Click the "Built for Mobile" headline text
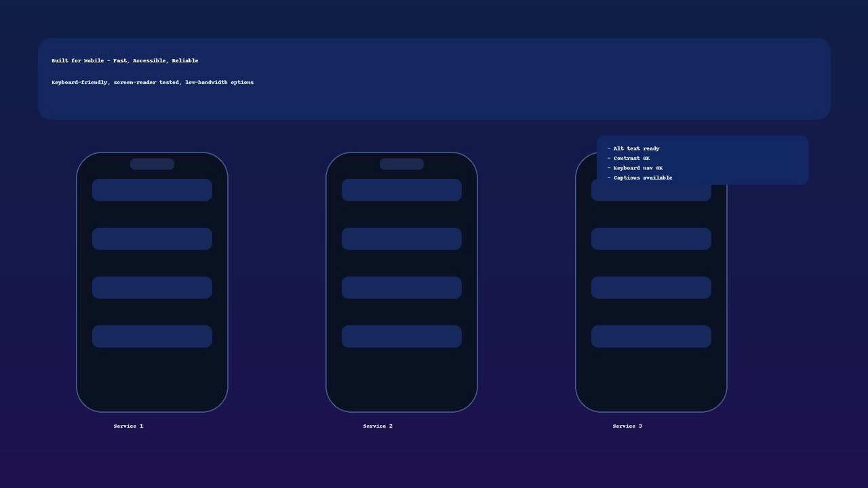This screenshot has width=868, height=488. point(125,61)
